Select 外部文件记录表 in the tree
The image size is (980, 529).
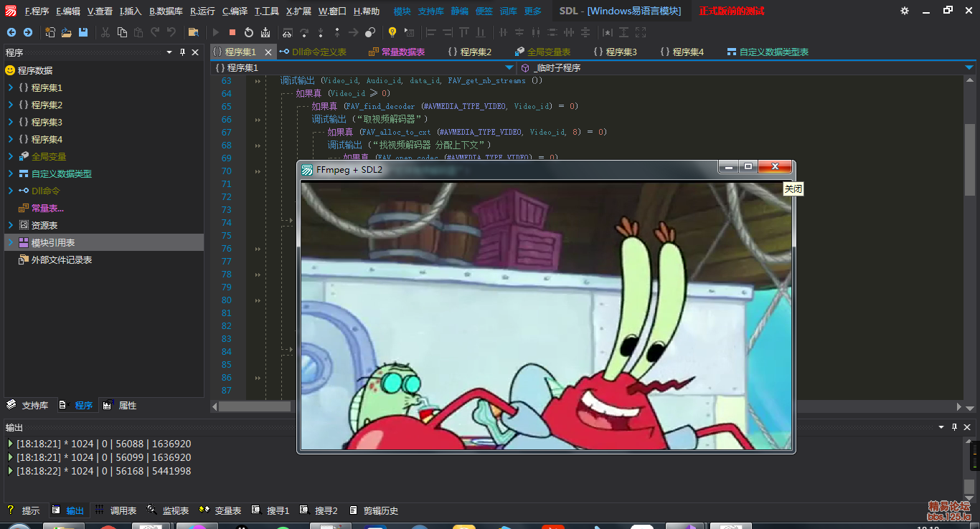(62, 260)
